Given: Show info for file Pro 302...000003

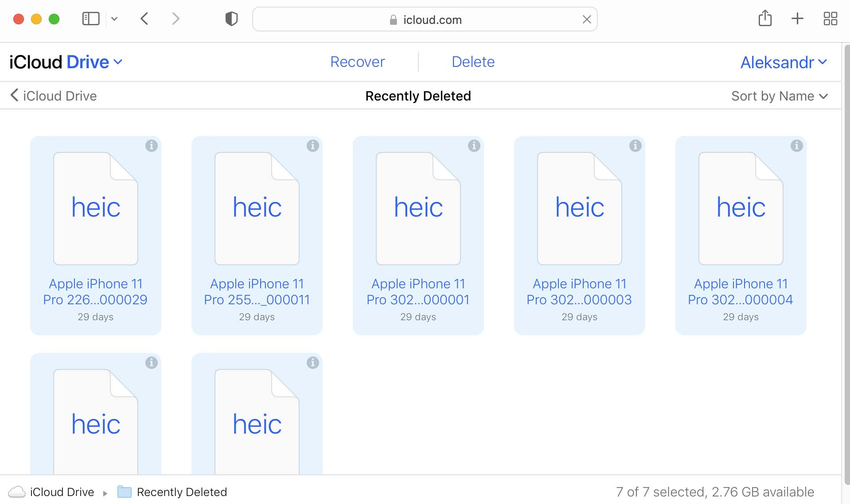Looking at the screenshot, I should point(636,145).
